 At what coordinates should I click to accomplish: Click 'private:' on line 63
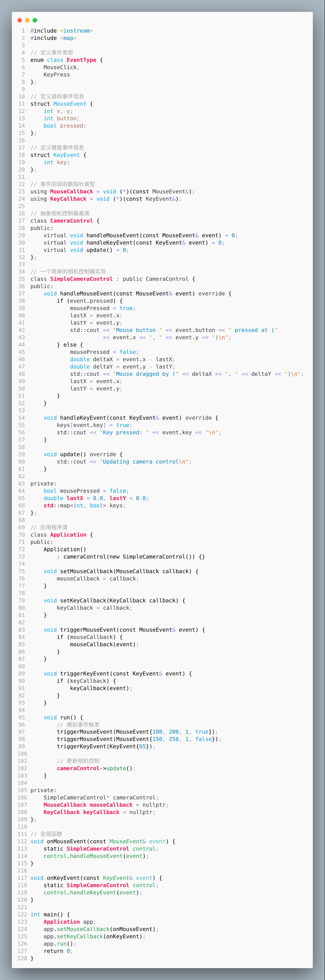pos(43,484)
